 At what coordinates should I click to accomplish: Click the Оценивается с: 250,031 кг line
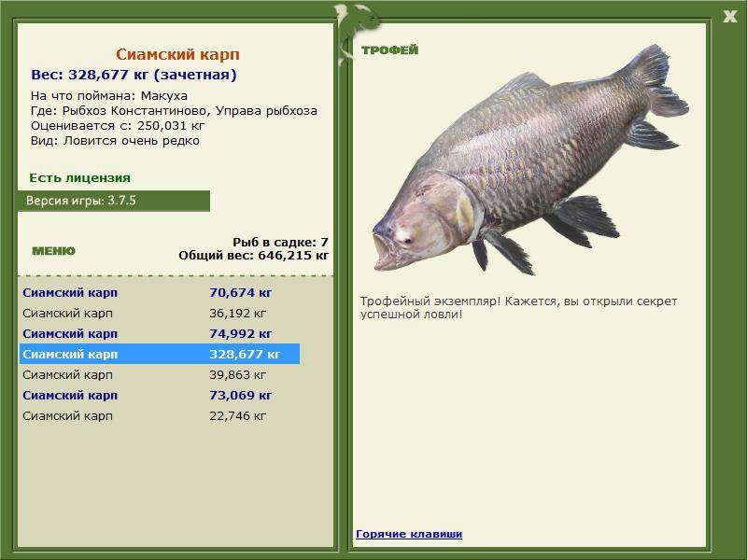(118, 126)
